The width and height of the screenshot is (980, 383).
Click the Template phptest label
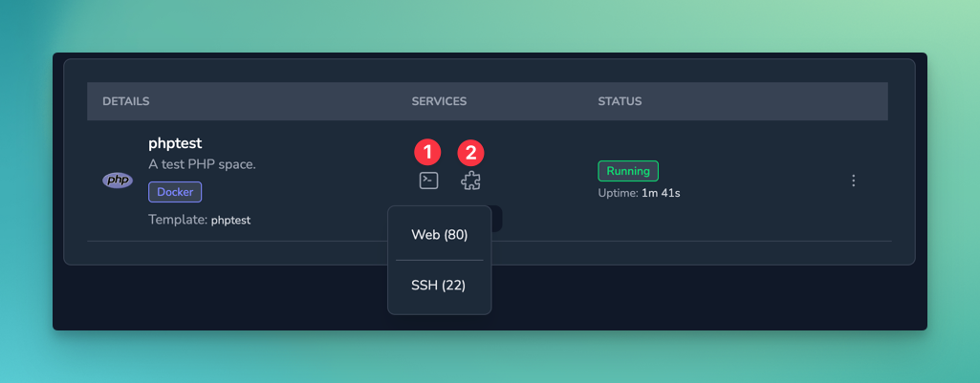click(199, 220)
